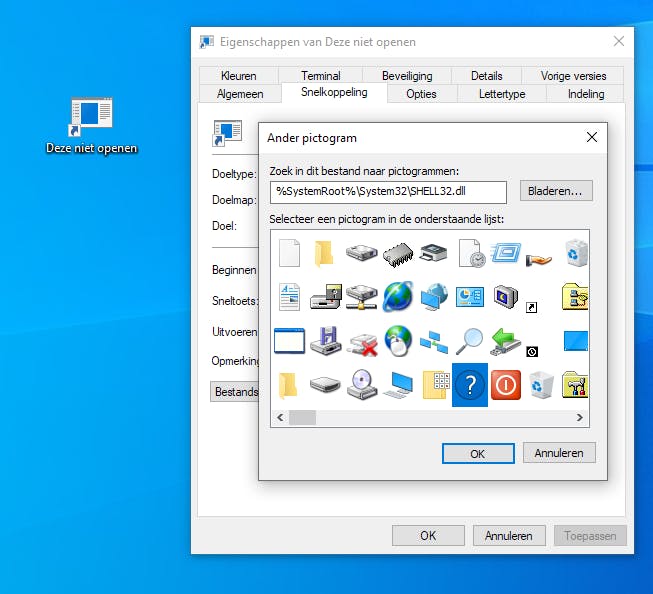Confirm icon choice with the dialog's OK button
The width and height of the screenshot is (653, 594).
477,453
